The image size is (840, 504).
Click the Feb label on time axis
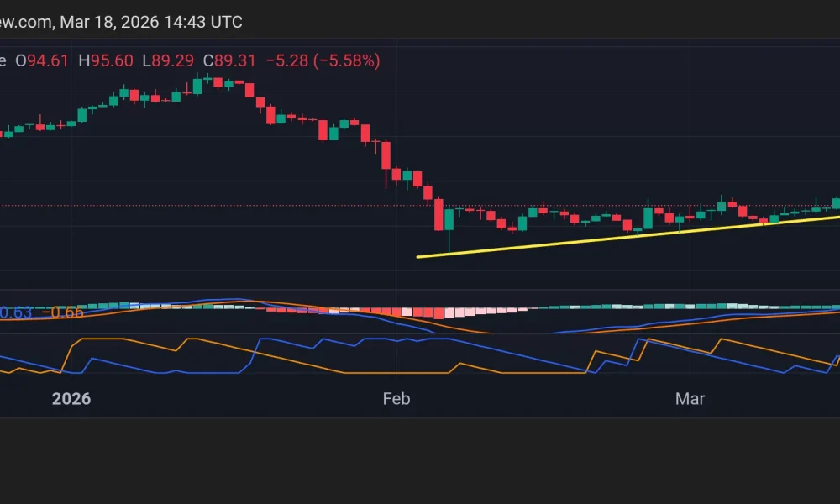pos(395,399)
